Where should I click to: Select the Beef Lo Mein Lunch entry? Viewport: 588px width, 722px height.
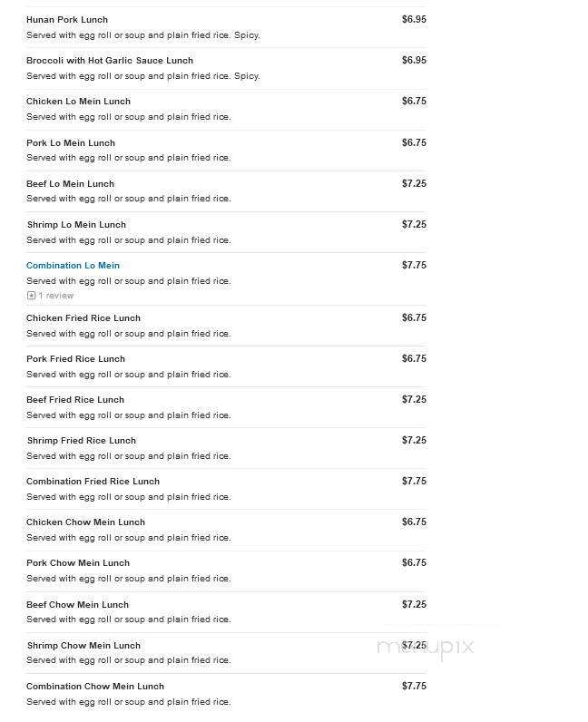70,184
